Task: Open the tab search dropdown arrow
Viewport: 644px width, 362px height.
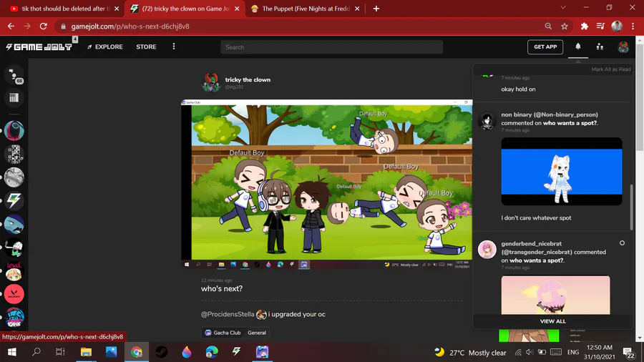Action: [563, 8]
